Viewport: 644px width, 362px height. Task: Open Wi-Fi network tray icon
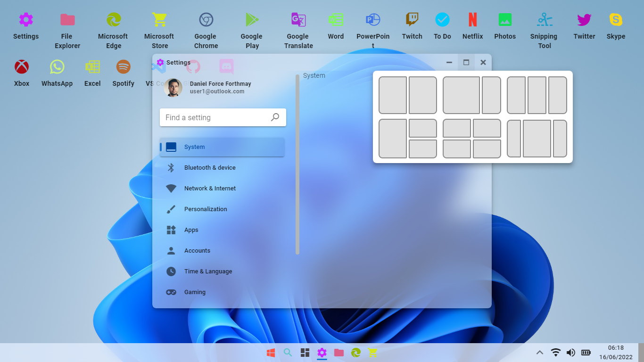click(x=556, y=353)
